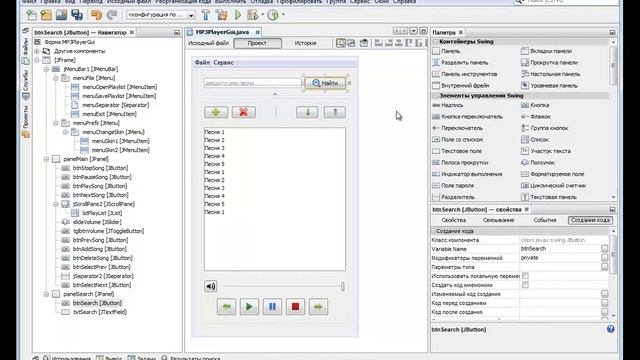Click the up arrow button in form

335,112
